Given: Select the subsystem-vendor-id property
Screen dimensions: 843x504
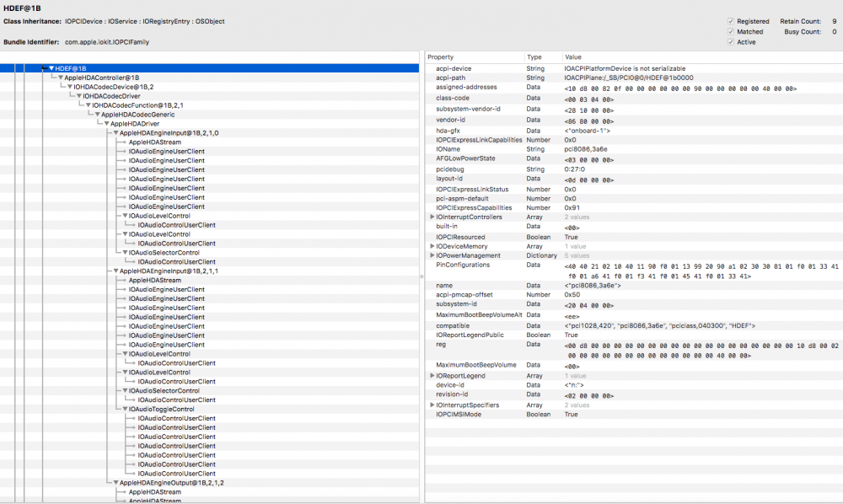Looking at the screenshot, I should pyautogui.click(x=634, y=109).
